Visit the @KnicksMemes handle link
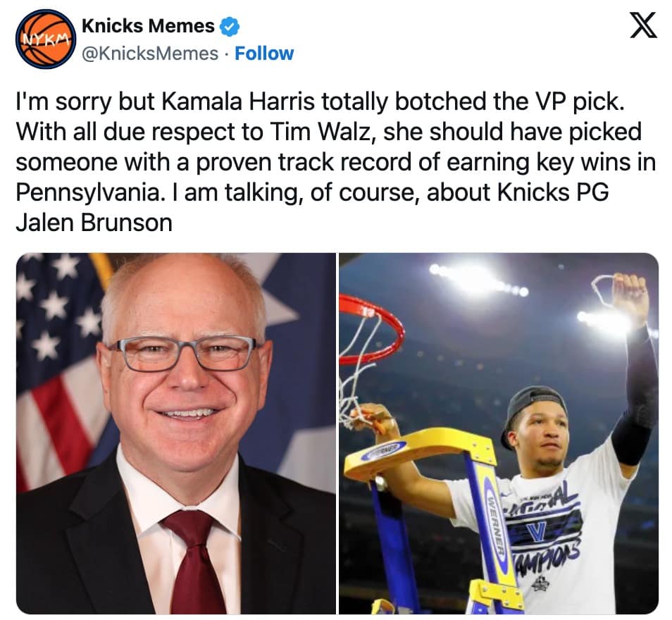Screen dimensions: 672x620 [149, 54]
